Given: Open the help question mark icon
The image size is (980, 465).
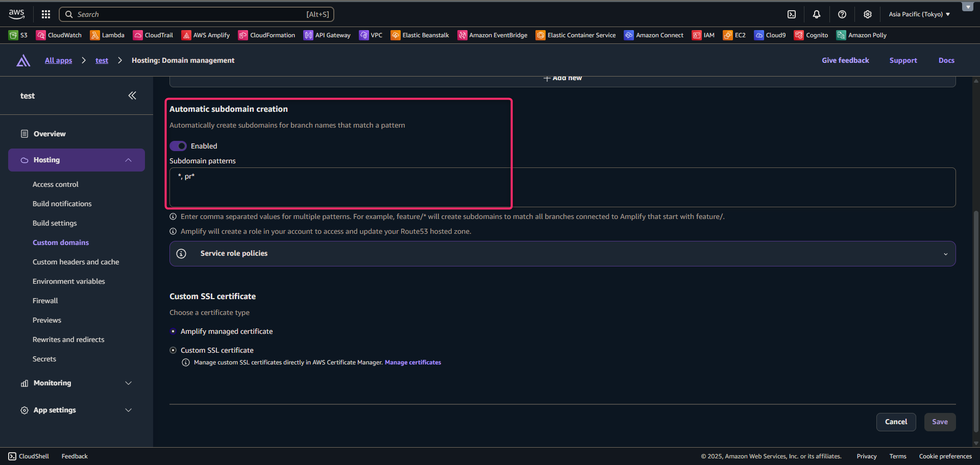Looking at the screenshot, I should coord(842,14).
